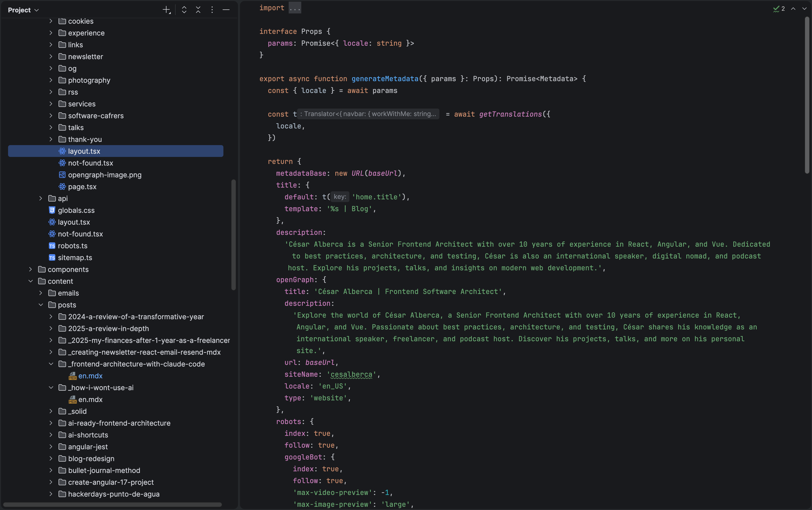Click the inspections green checkmark widget
Viewport: 812px width, 510px height.
(779, 9)
